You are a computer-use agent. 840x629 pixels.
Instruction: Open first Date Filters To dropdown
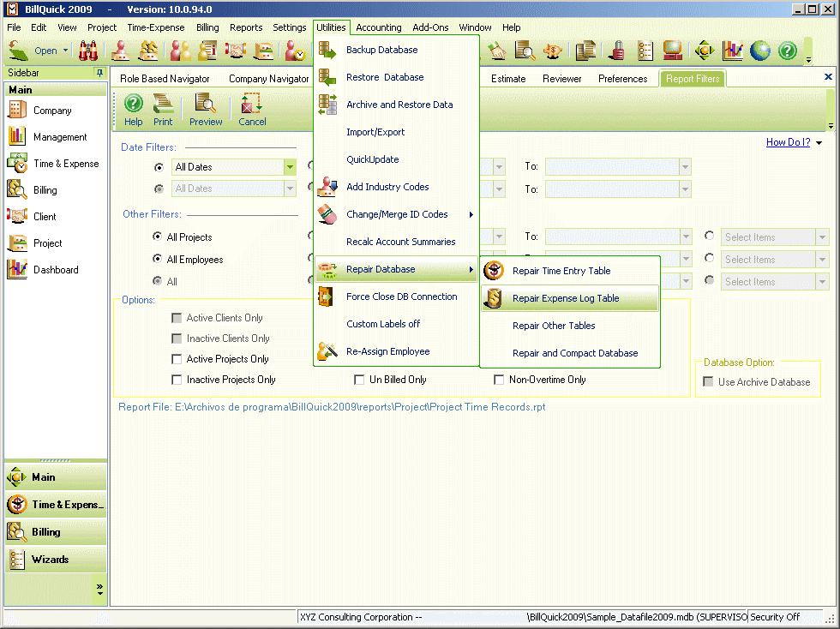(x=685, y=167)
